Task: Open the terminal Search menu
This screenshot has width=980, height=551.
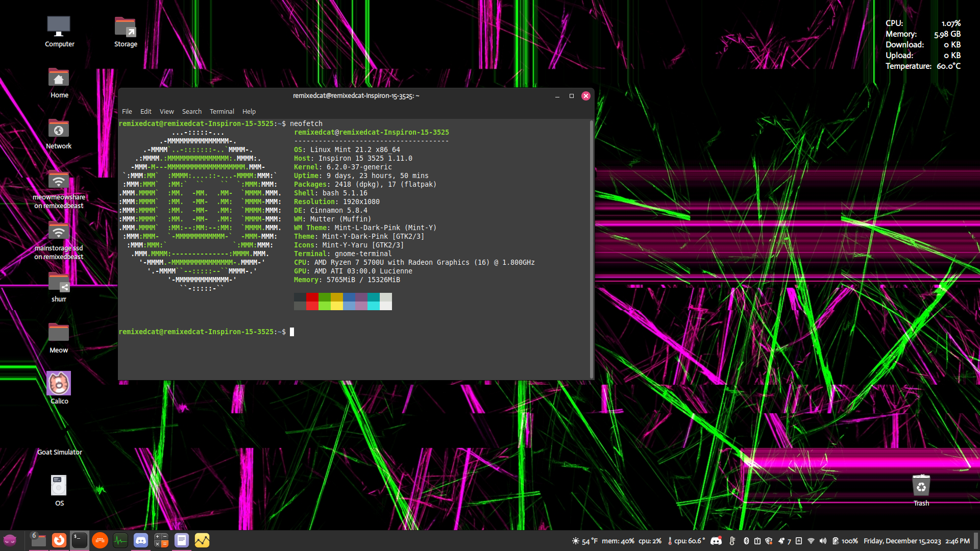Action: (192, 111)
